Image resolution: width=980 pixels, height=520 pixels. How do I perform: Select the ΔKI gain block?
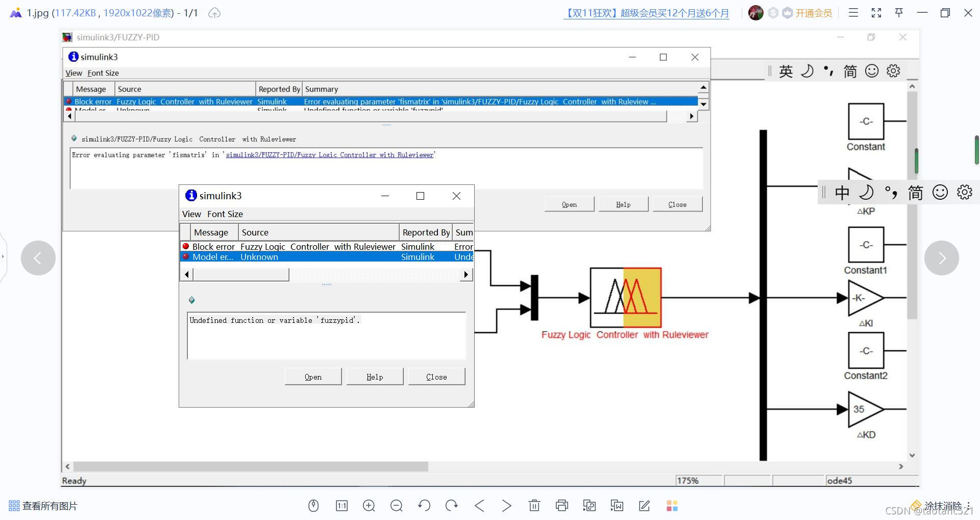tap(866, 298)
